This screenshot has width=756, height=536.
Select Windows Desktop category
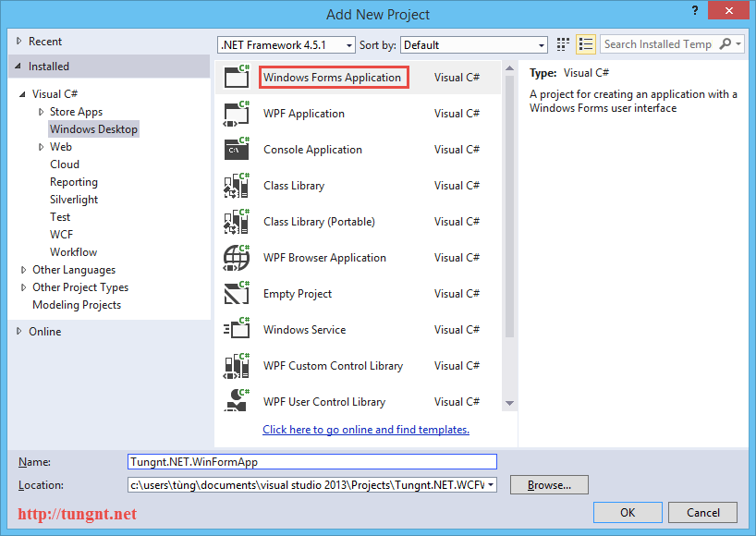pos(93,129)
